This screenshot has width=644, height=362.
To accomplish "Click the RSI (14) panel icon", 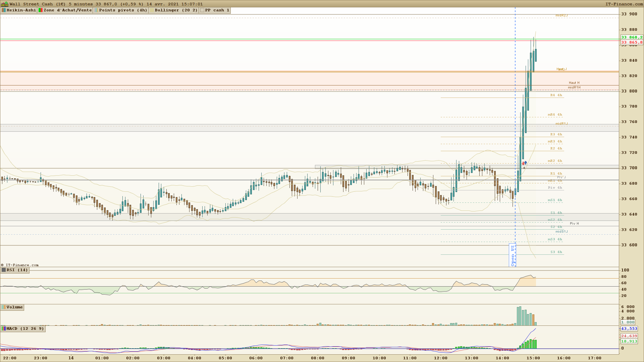I will tap(4, 270).
